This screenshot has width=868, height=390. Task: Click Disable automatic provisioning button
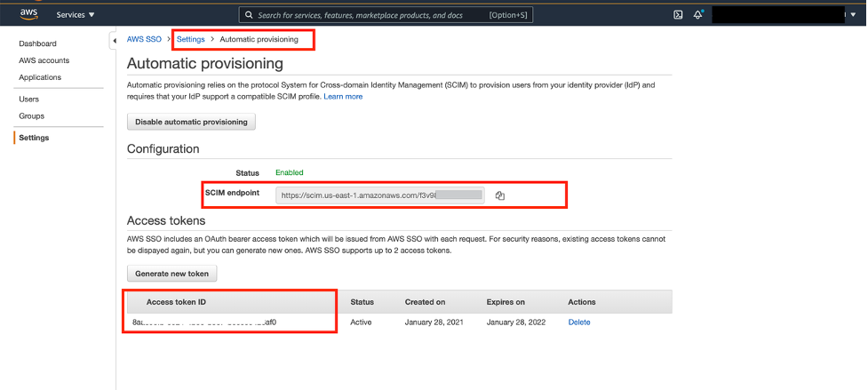click(x=192, y=122)
